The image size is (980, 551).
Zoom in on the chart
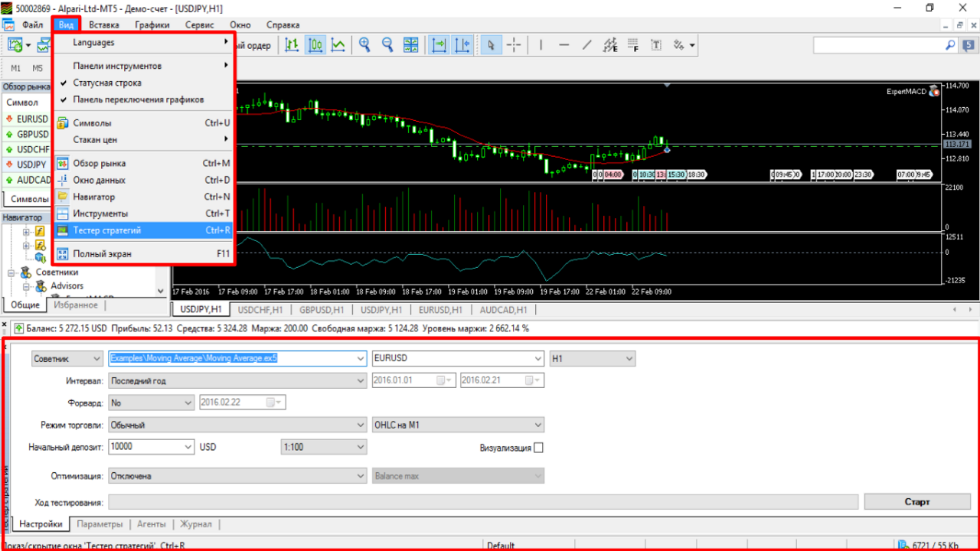point(365,45)
